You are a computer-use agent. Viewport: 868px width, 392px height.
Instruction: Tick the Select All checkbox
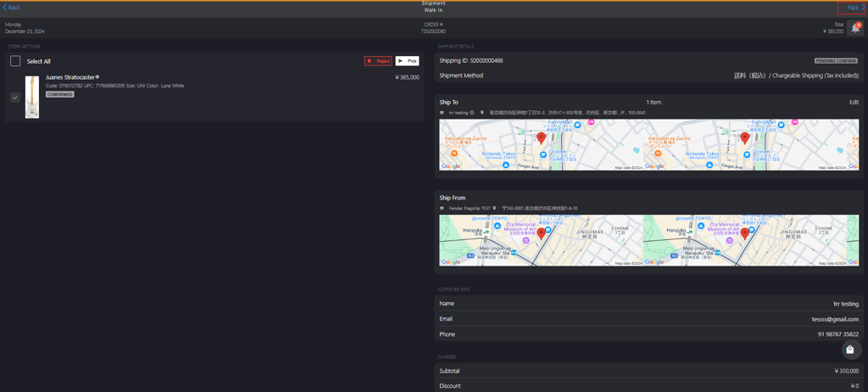pos(15,61)
